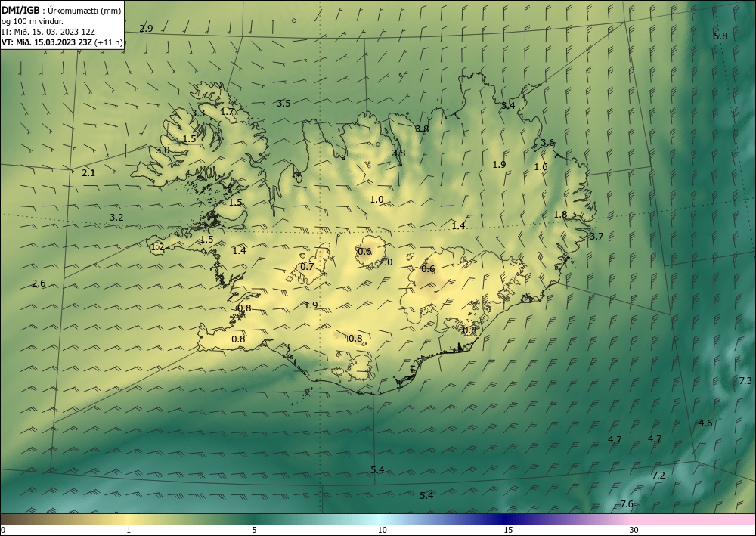Viewport: 756px width, 536px height.
Task: Click the 2.9 value on the map
Action: 146,29
